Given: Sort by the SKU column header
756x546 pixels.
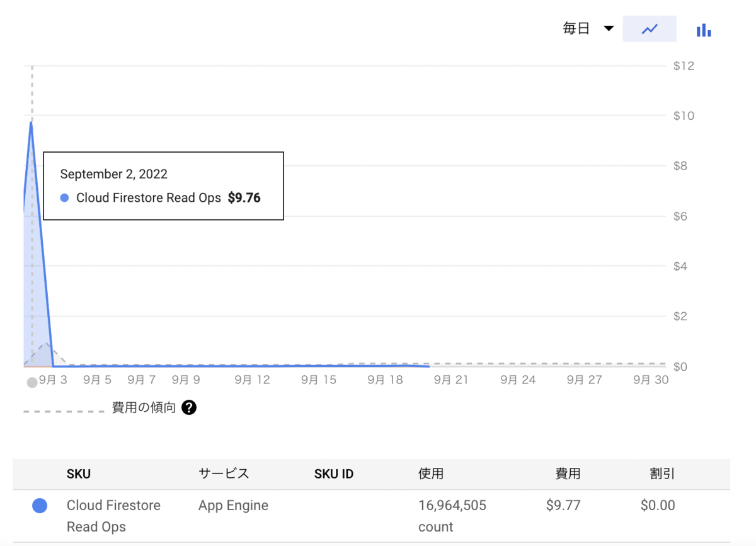Looking at the screenshot, I should pos(79,473).
